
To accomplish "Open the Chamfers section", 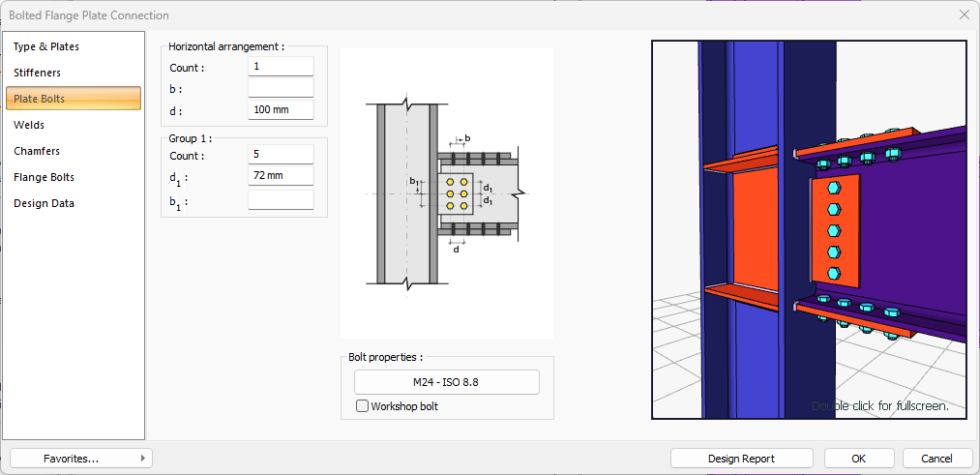I will pos(74,151).
